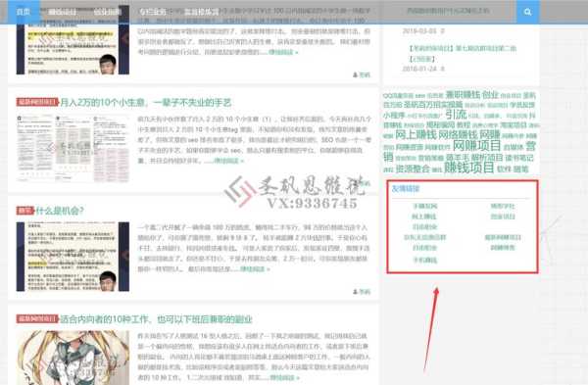588x385 pixels.
Task: Select the 薅羊毛 tag in tag cloud
Action: pyautogui.click(x=458, y=158)
